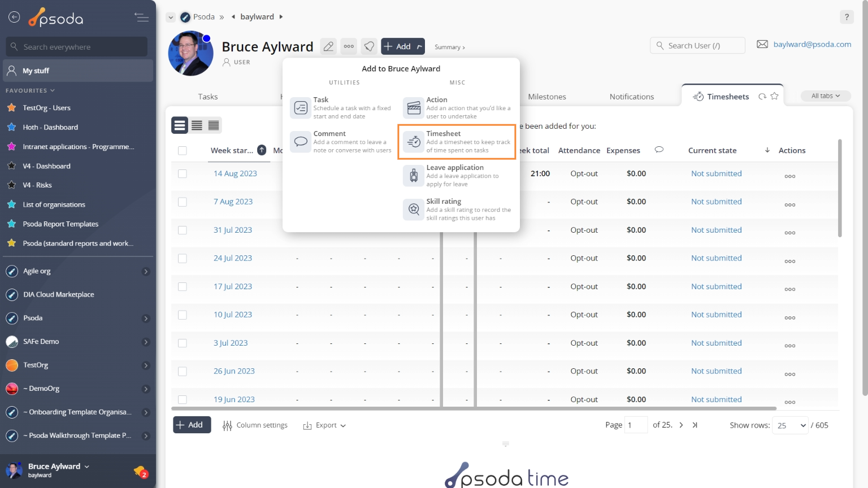Open the Bruce Aylward user menu chevron
The height and width of the screenshot is (488, 868).
(x=86, y=467)
